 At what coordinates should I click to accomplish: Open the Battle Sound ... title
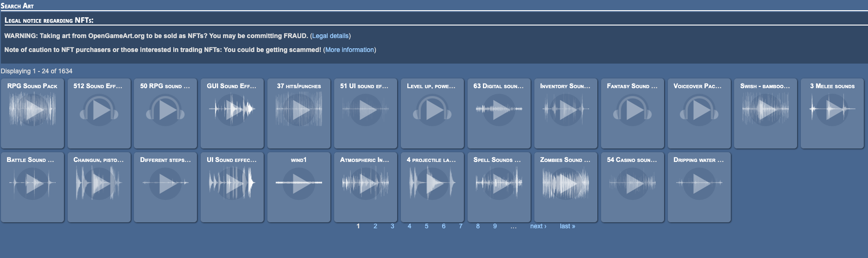click(x=31, y=160)
